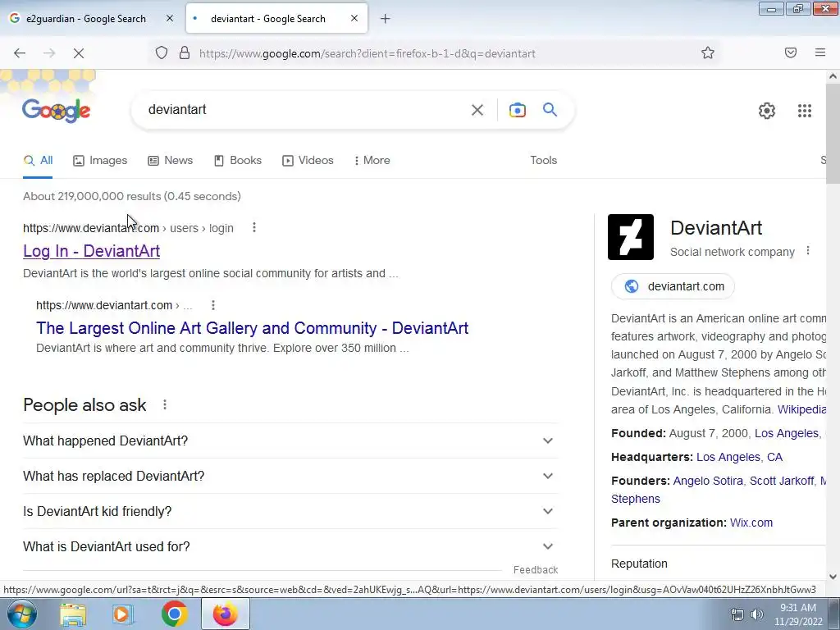Expand 'What has replaced DeviantArt?' question

(290, 477)
